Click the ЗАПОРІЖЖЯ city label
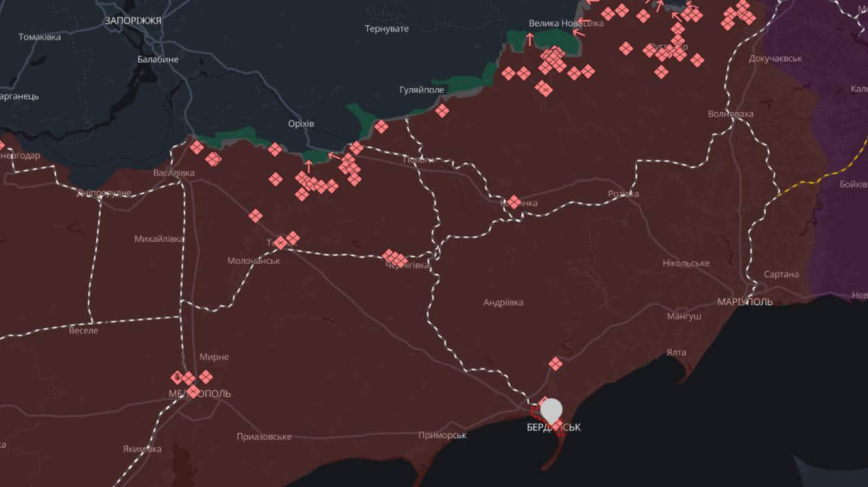Viewport: 868px width, 487px height. pyautogui.click(x=133, y=21)
